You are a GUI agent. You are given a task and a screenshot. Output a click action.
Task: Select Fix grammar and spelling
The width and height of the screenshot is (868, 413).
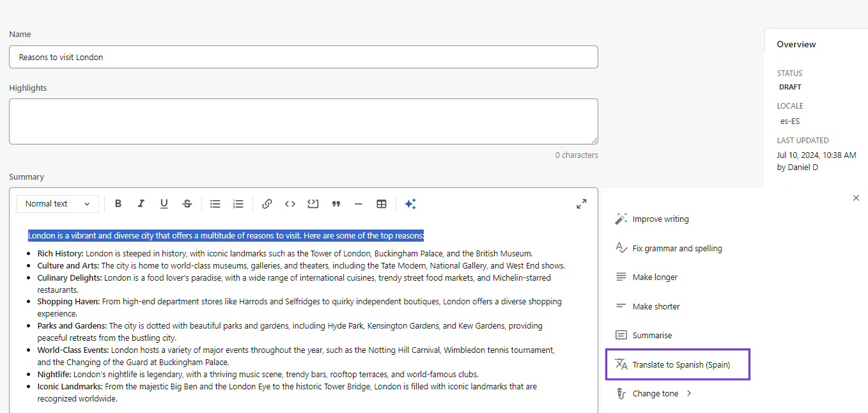tap(678, 248)
